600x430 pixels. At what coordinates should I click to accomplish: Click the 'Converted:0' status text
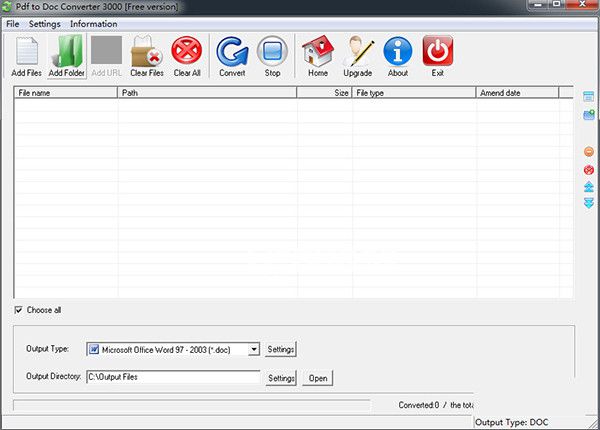419,405
